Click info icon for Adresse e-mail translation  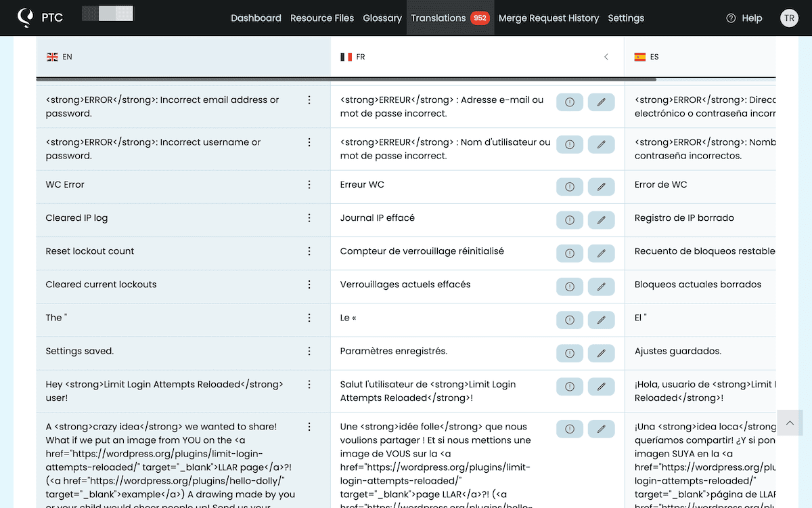570,102
